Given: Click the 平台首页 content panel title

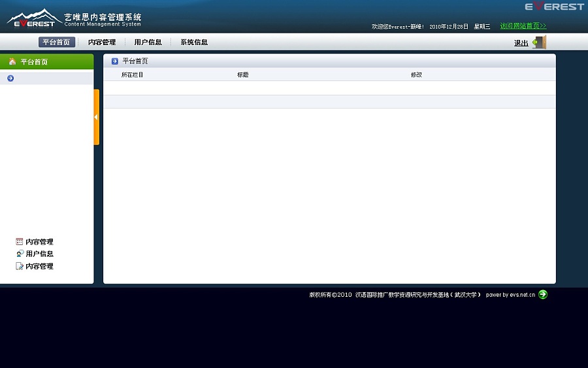Looking at the screenshot, I should pyautogui.click(x=135, y=61).
